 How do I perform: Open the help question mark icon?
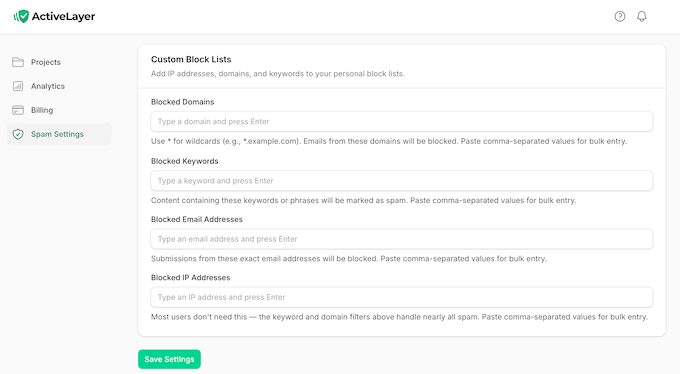click(620, 16)
